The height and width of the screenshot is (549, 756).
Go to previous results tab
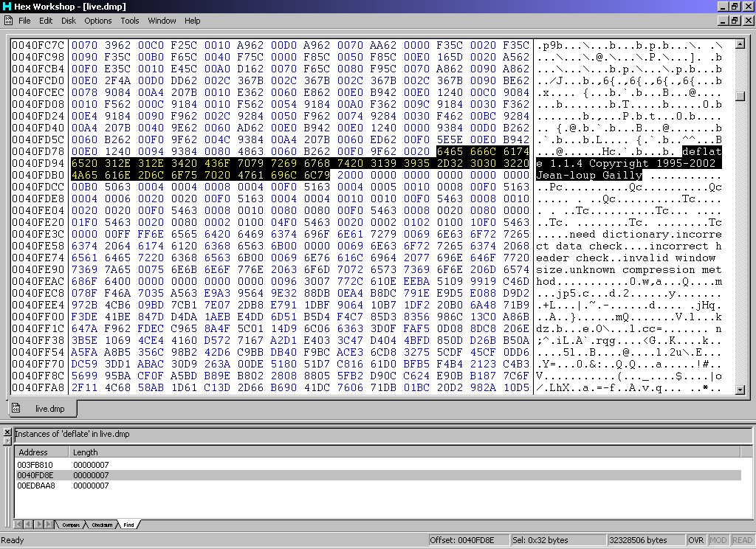(x=27, y=525)
